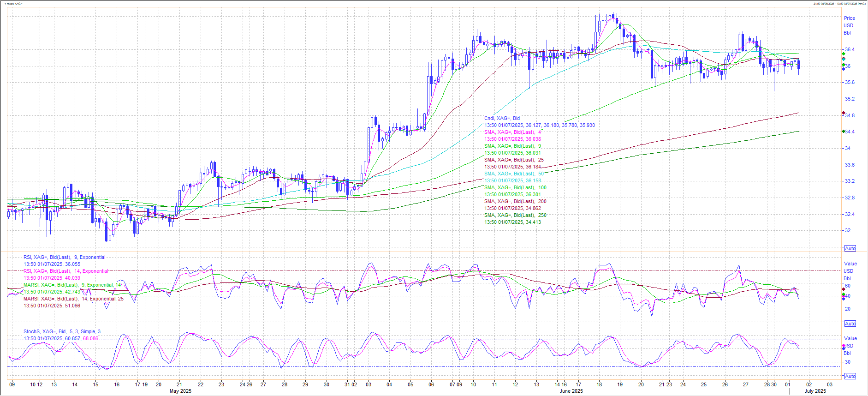868x396 pixels.
Task: Click the 30 level label on the StochS axis
Action: pos(848,362)
